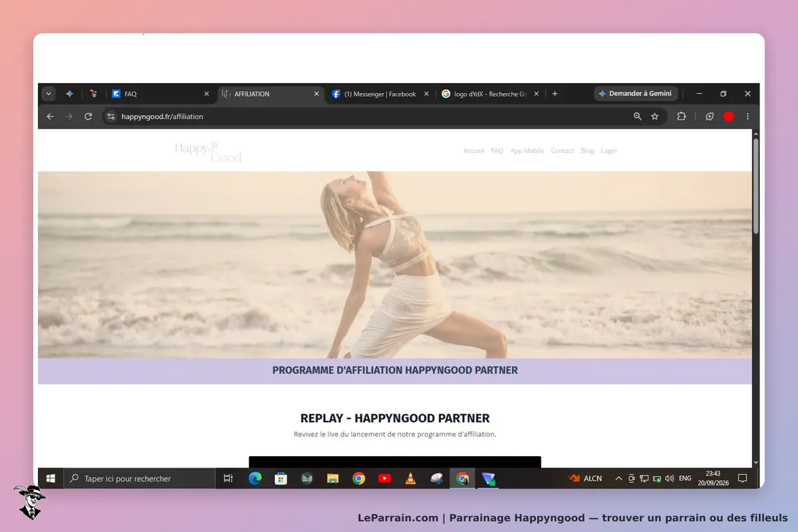Open VLC media player from the taskbar
798x532 pixels.
pos(410,478)
